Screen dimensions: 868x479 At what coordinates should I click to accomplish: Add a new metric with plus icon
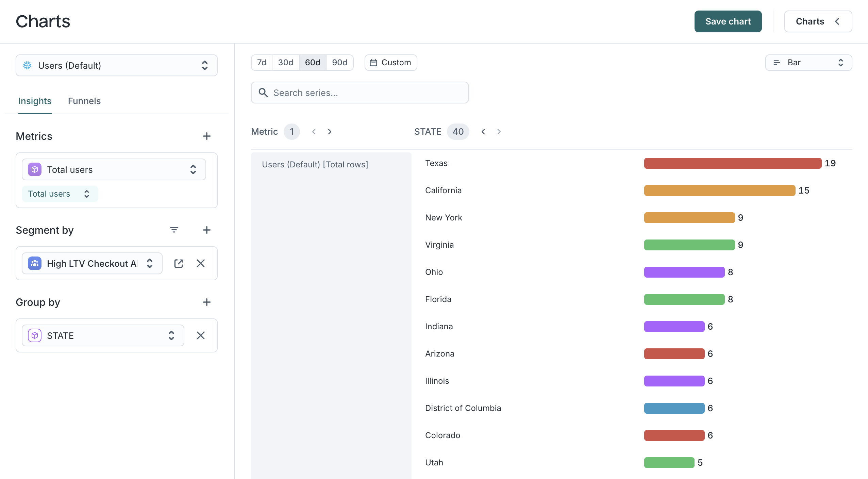(x=206, y=136)
